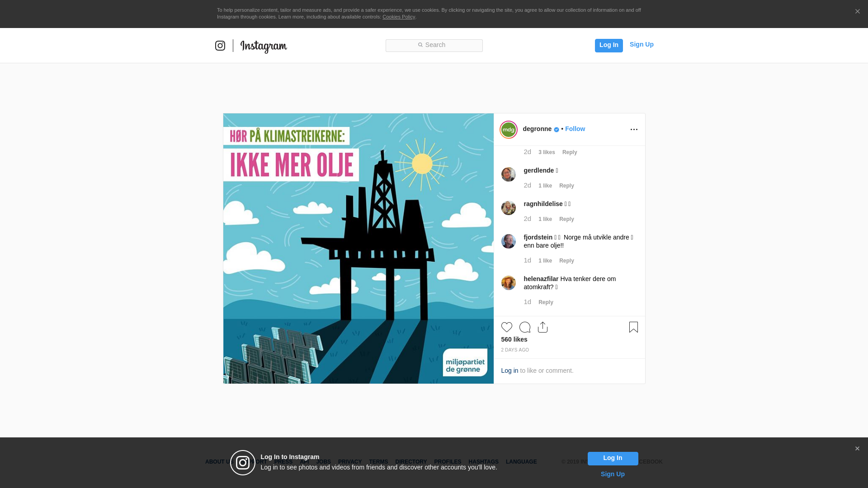Open ragnhildelise commenter profile
The height and width of the screenshot is (488, 868).
click(x=543, y=204)
